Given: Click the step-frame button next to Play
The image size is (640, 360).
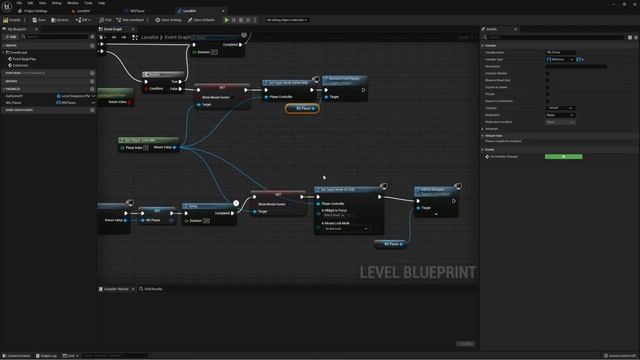Looking at the screenshot, I should [x=234, y=20].
